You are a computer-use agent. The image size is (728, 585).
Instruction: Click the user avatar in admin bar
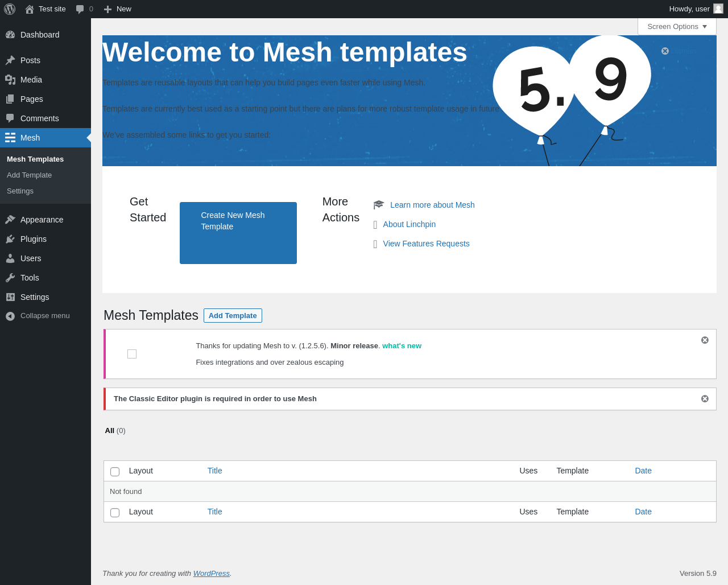pyautogui.click(x=718, y=9)
